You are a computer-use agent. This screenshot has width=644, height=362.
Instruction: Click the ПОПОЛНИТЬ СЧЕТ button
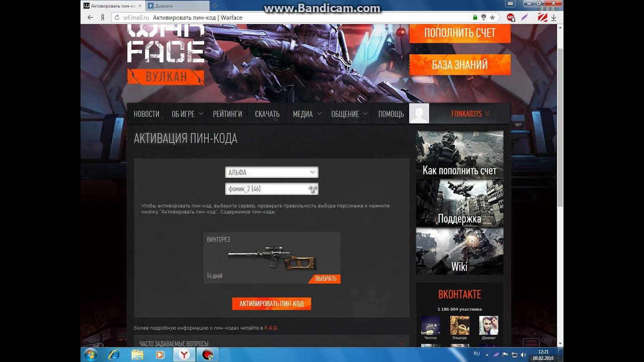coord(460,33)
